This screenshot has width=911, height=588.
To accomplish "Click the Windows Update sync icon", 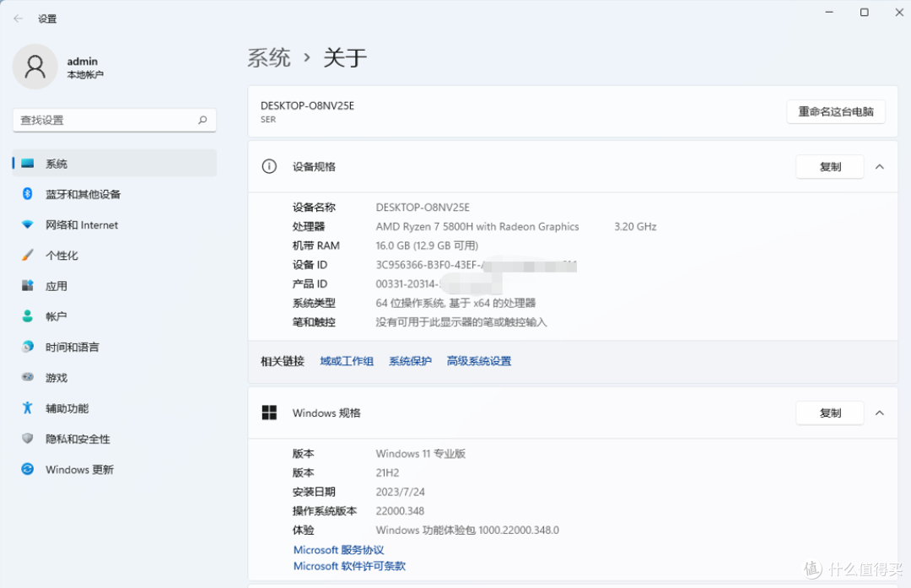I will point(27,469).
